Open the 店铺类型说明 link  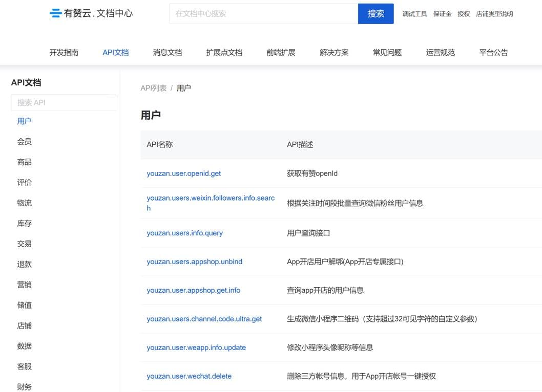point(494,14)
